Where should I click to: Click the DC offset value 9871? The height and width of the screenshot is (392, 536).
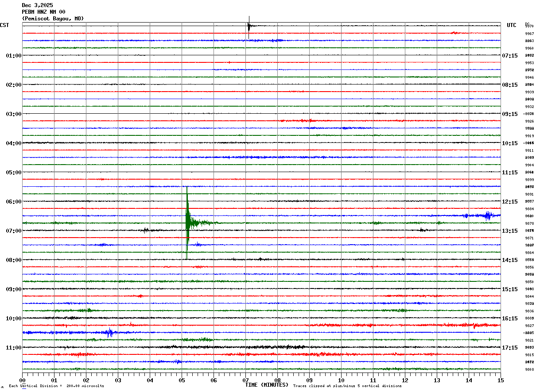[529, 238]
